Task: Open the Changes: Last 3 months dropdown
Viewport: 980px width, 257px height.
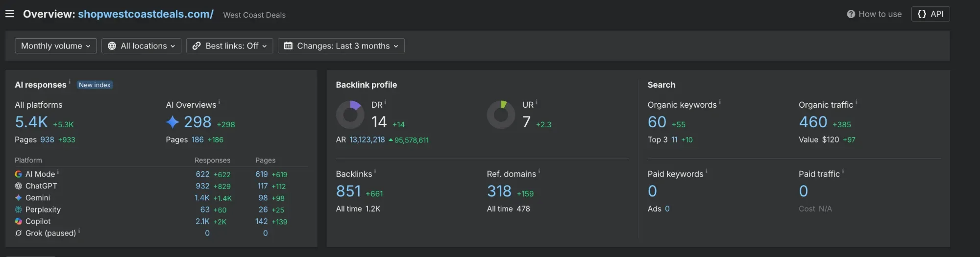Action: (341, 46)
